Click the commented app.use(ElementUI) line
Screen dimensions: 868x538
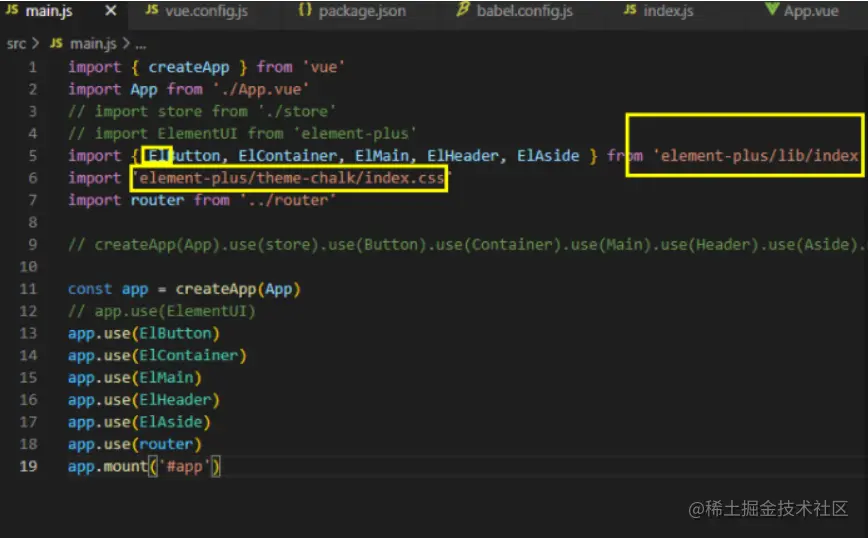pyautogui.click(x=162, y=311)
